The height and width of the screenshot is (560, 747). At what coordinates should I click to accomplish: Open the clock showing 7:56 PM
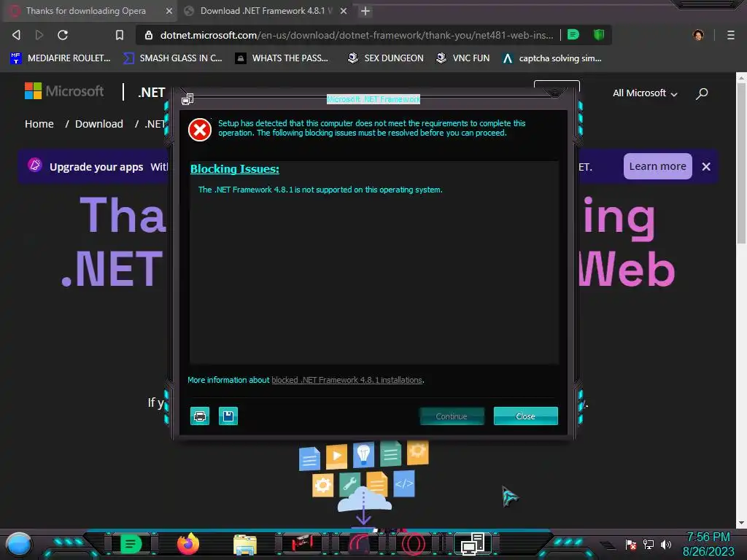[x=708, y=544]
